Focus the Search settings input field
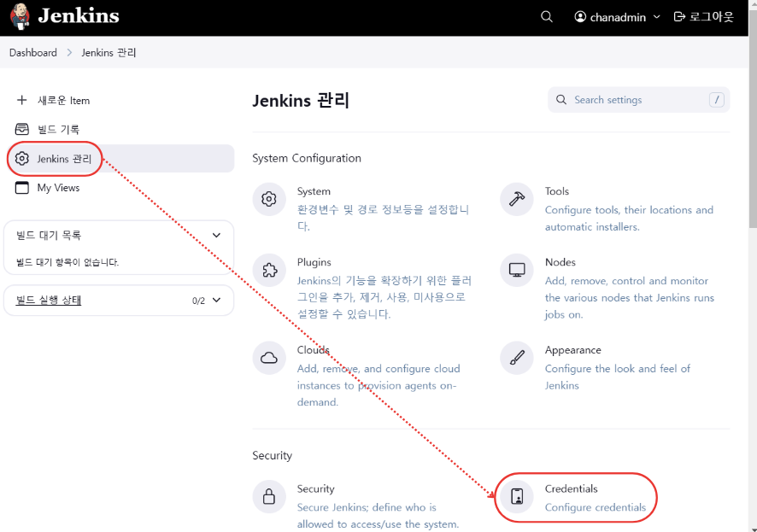757x532 pixels. pos(639,99)
